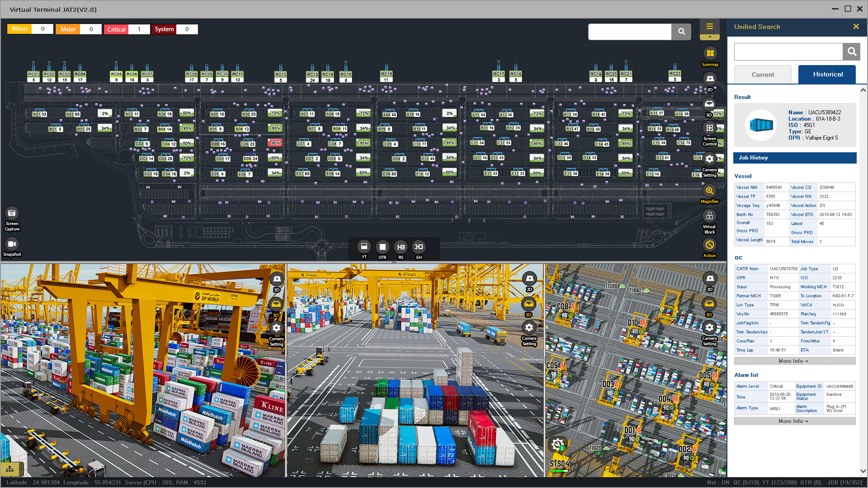The height and width of the screenshot is (488, 868).
Task: Collapse the right hamburger menu toolbar
Action: (x=710, y=27)
